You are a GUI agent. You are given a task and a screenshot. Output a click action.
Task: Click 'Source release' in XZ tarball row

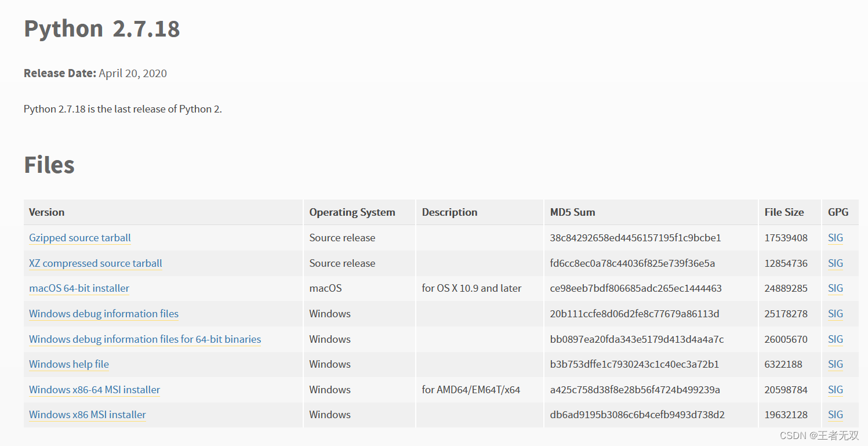[x=342, y=263]
